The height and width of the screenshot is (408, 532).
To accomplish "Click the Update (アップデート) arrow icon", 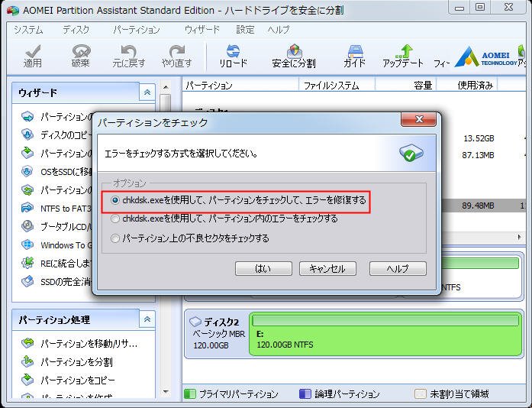I will pos(404,51).
